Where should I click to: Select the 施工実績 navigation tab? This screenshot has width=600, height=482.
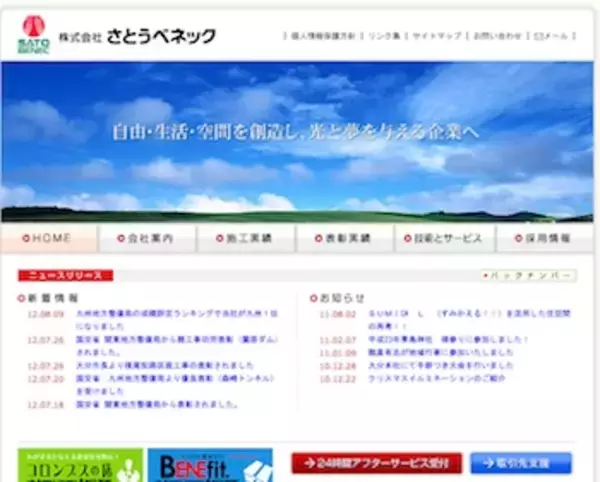246,238
